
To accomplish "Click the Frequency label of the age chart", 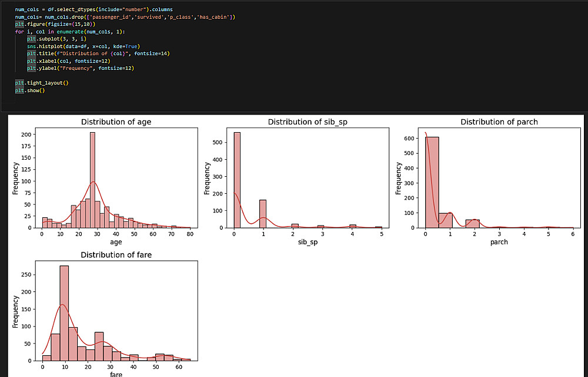I will click(x=15, y=178).
